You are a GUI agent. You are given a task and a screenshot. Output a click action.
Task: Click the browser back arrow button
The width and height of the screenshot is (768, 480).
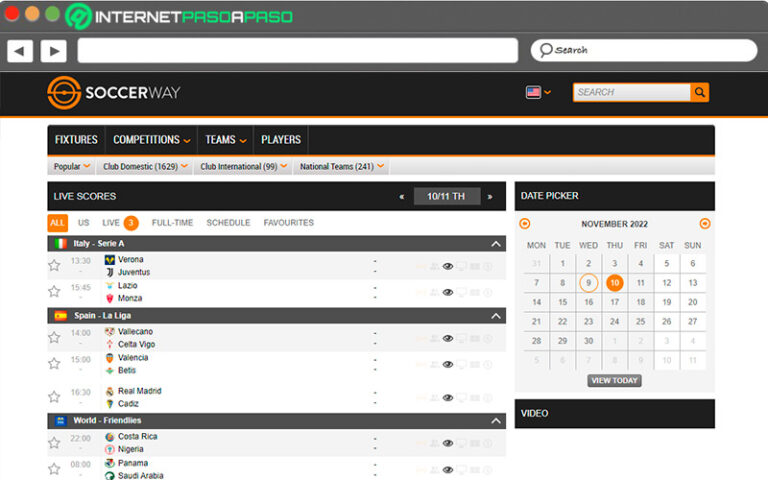click(20, 50)
